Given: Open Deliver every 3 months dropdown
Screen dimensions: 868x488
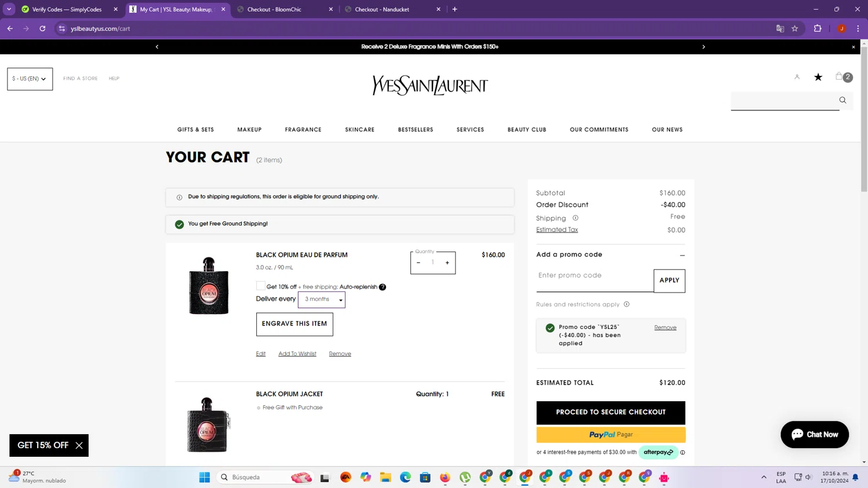Looking at the screenshot, I should click(x=322, y=300).
